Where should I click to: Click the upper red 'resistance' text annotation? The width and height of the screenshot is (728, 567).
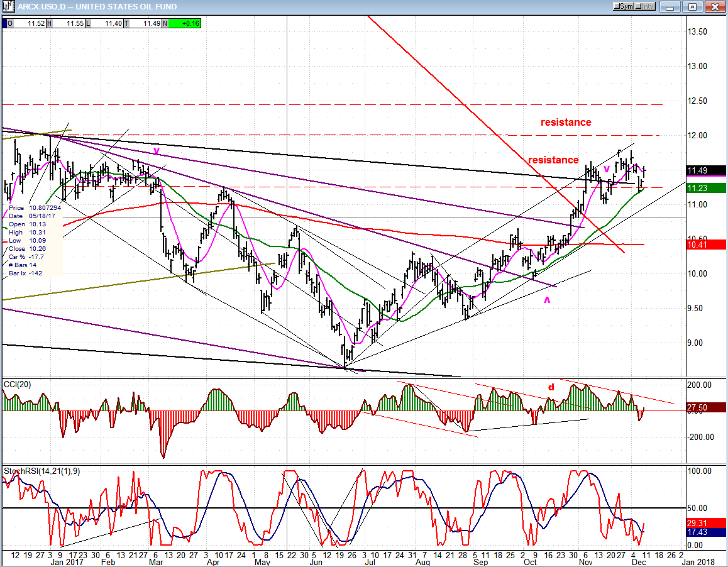tap(566, 123)
